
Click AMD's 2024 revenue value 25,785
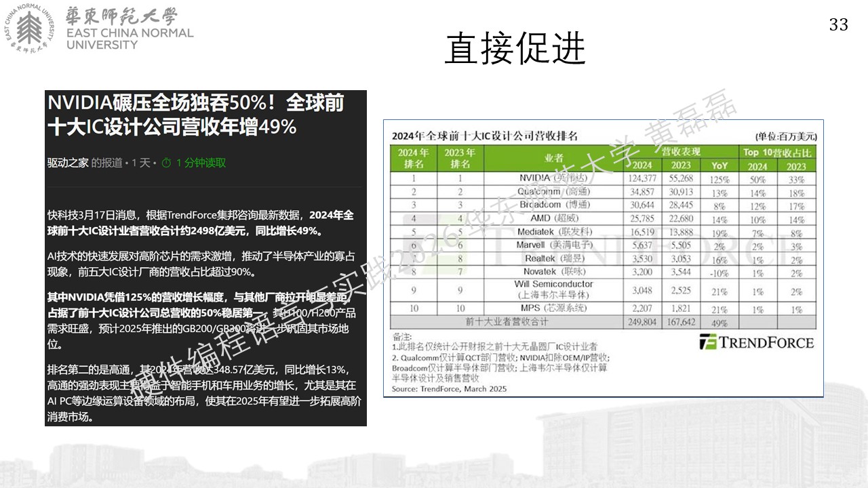tap(642, 218)
